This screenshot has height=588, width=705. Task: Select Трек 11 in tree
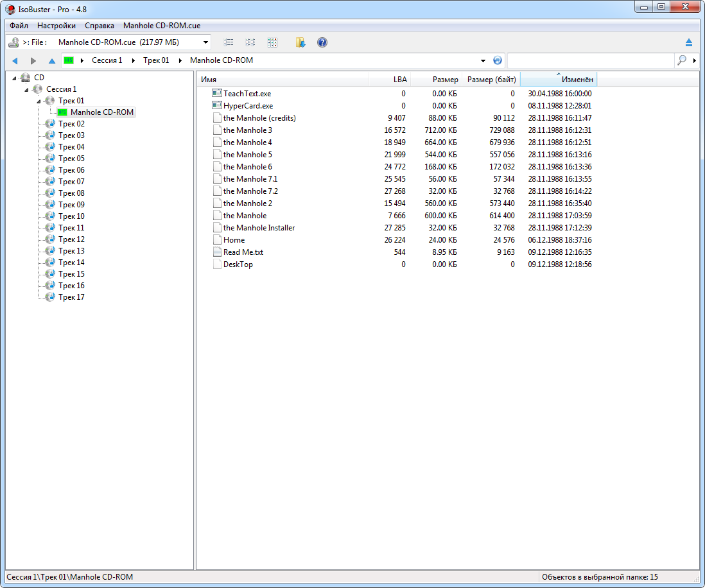point(71,228)
